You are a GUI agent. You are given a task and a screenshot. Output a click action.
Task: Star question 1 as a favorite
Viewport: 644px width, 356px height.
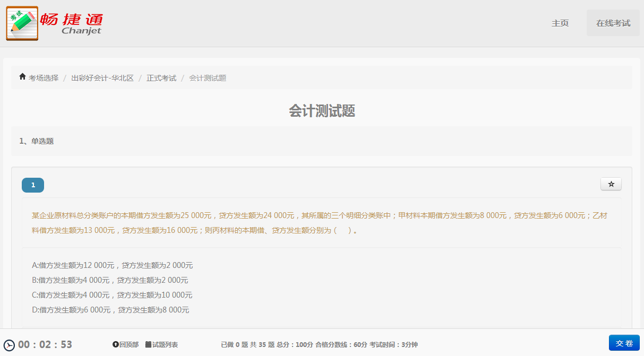pyautogui.click(x=611, y=184)
